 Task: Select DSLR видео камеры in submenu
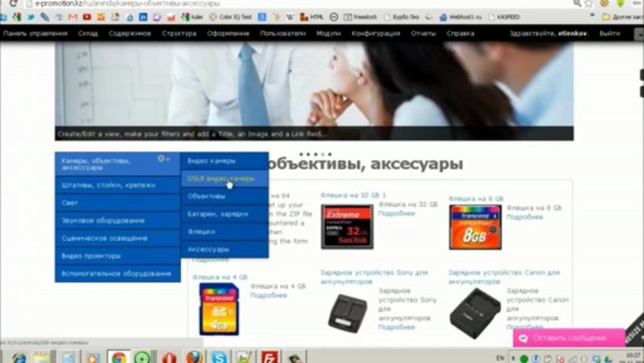(225, 178)
